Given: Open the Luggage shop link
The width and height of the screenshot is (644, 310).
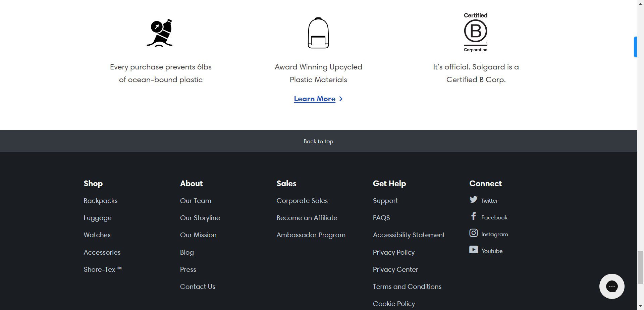Looking at the screenshot, I should click(x=97, y=218).
